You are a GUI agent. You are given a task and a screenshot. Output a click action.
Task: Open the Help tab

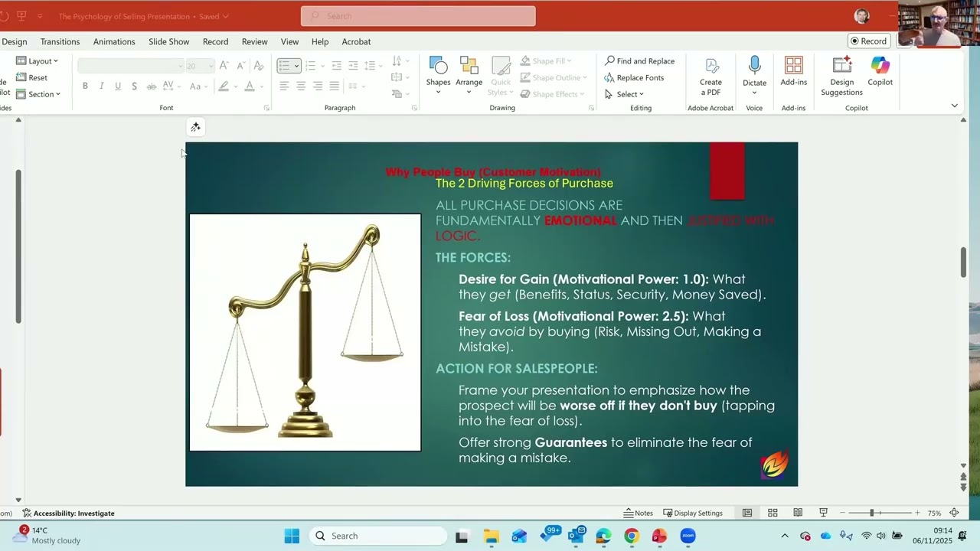320,41
